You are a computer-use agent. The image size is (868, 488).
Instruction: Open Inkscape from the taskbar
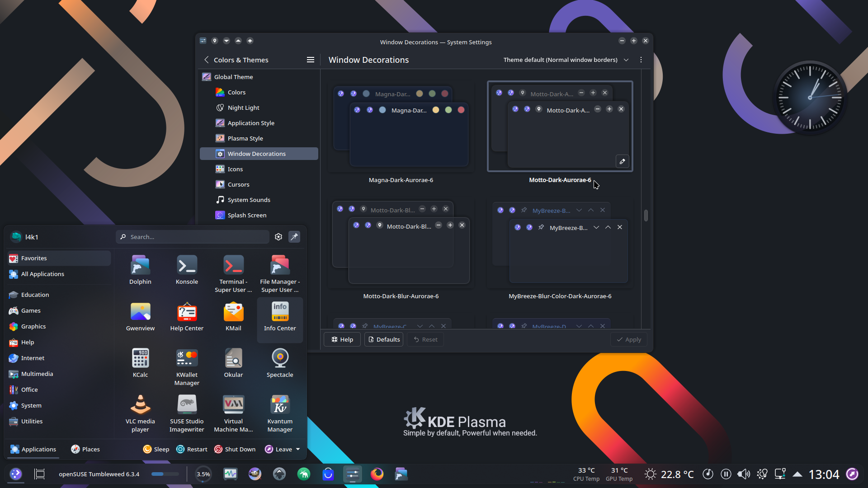click(x=279, y=474)
